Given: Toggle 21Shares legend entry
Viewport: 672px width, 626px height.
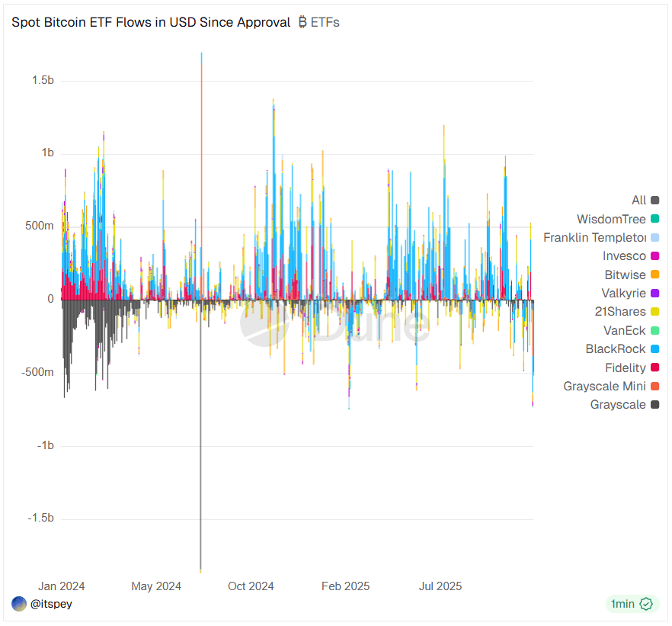Looking at the screenshot, I should tap(626, 312).
